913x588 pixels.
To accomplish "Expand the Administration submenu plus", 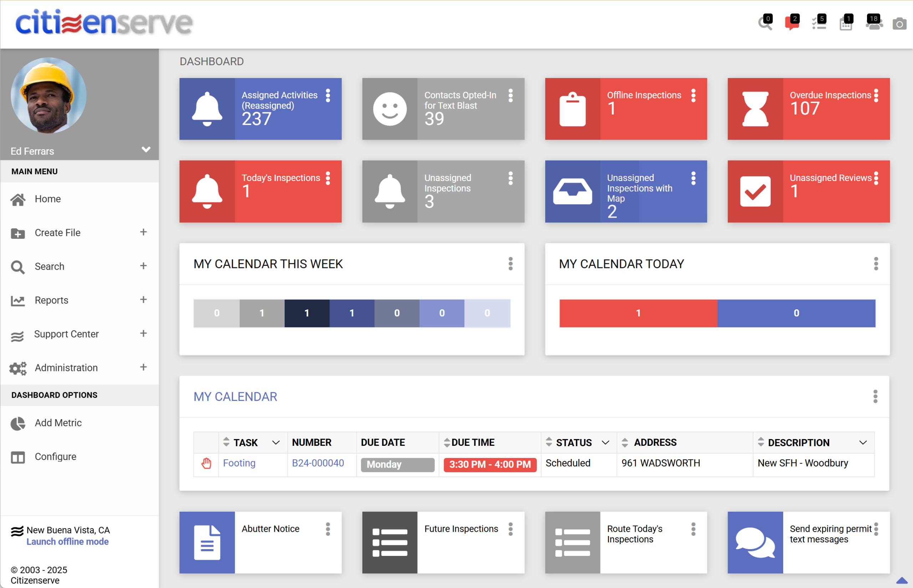I will tap(143, 367).
